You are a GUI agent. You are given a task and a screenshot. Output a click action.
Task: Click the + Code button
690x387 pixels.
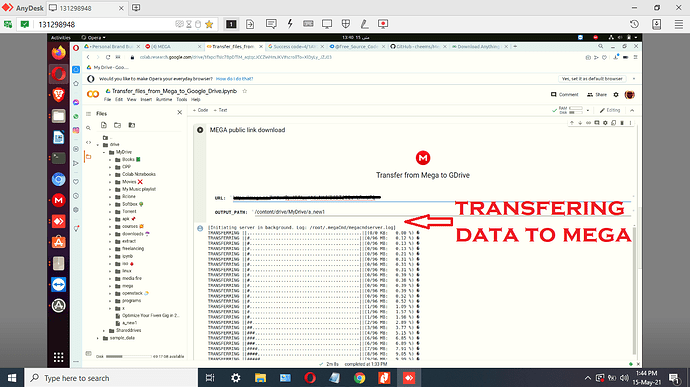point(201,110)
